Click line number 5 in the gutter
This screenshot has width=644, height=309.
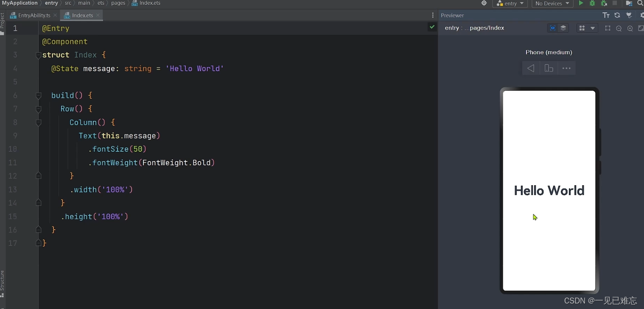[15, 82]
